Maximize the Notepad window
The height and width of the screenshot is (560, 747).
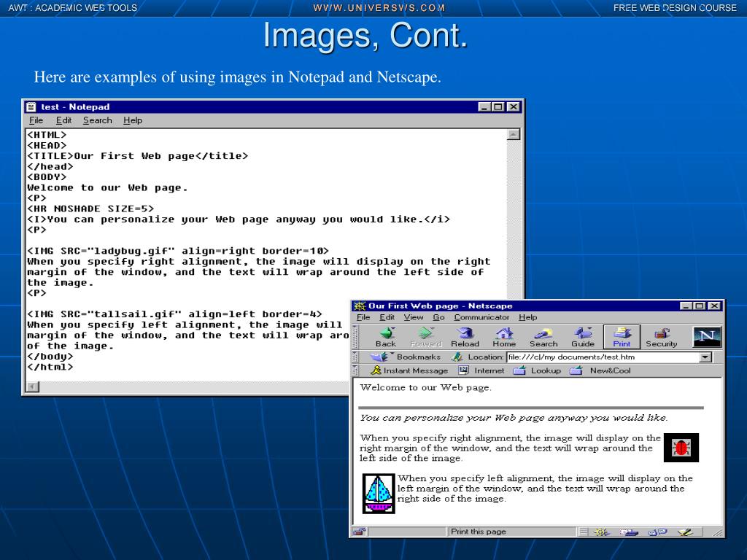498,106
